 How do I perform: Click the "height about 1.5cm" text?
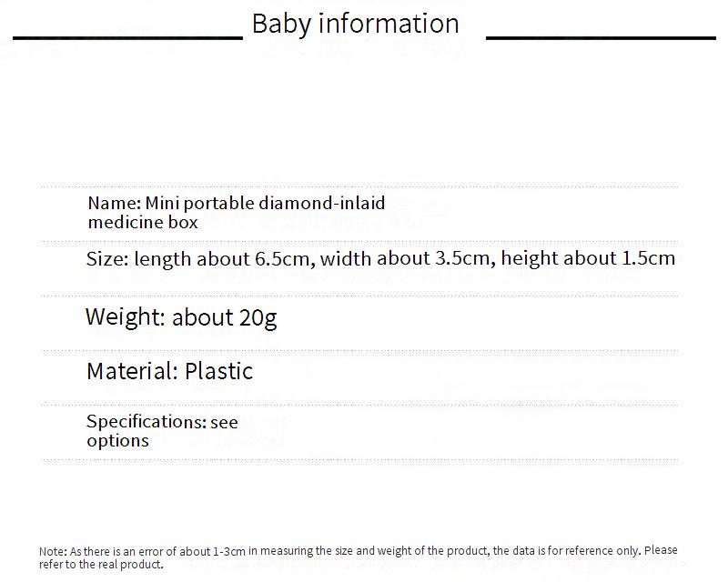[588, 258]
